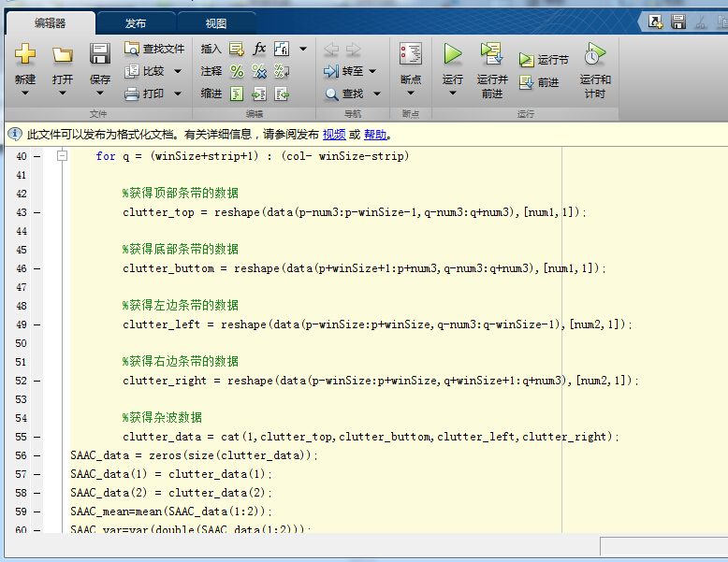Click the save icon in the quick access bar

[x=678, y=22]
